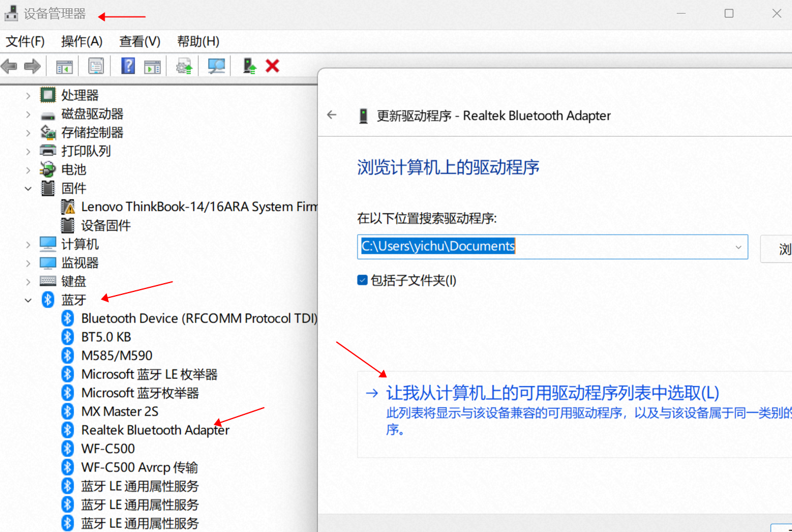Select Microsoft 蓝牙枚举器 device
792x532 pixels.
click(x=140, y=392)
